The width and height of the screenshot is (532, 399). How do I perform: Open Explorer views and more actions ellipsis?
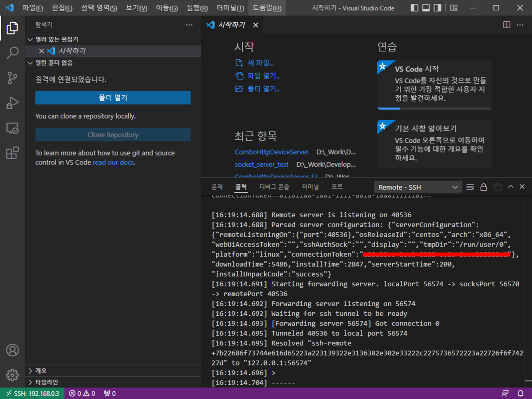[x=189, y=25]
